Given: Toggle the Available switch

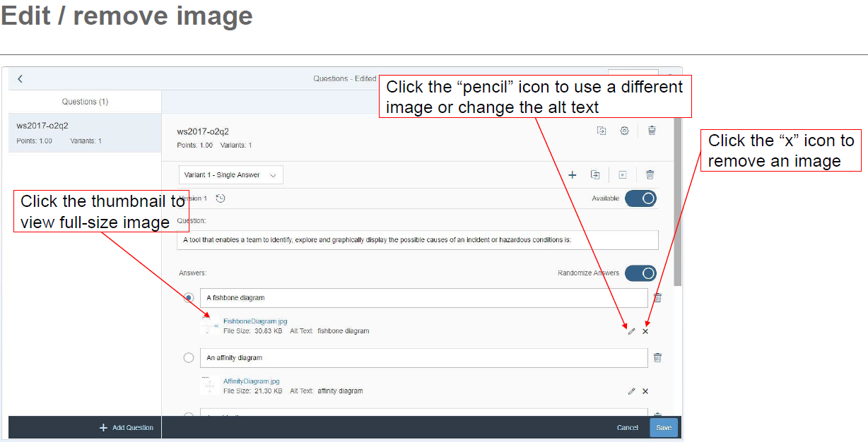Looking at the screenshot, I should coord(640,198).
